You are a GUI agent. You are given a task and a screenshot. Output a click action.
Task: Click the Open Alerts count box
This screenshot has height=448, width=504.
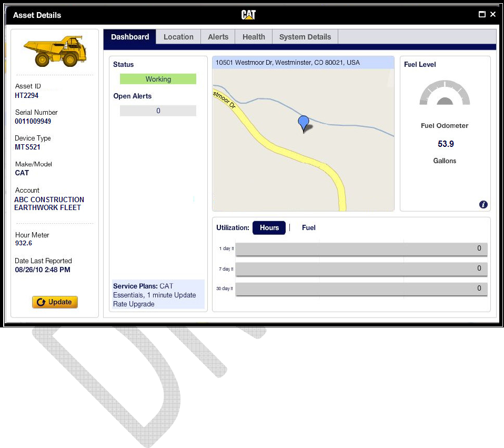(x=158, y=111)
